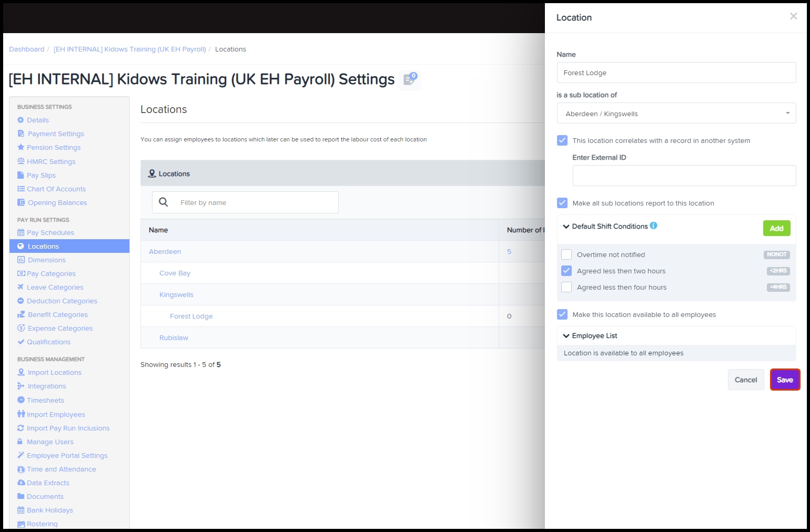Open Locations in the sidebar menu
Viewport: 810px width, 532px height.
pos(69,246)
